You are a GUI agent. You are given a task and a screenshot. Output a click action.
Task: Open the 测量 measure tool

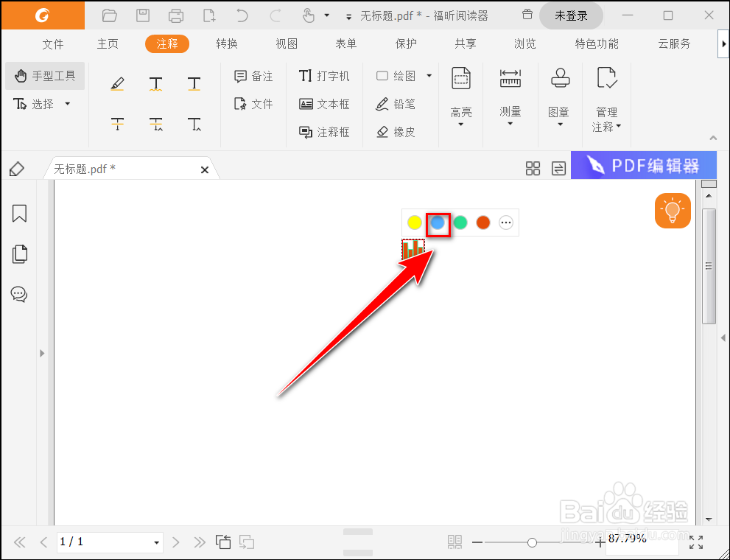pos(510,97)
